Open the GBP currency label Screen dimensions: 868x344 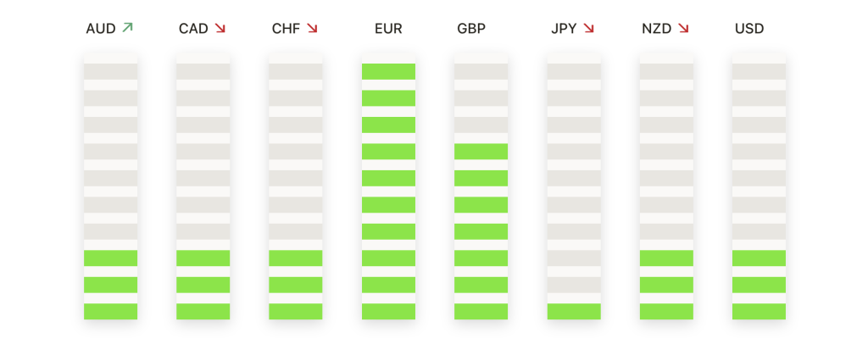click(471, 29)
